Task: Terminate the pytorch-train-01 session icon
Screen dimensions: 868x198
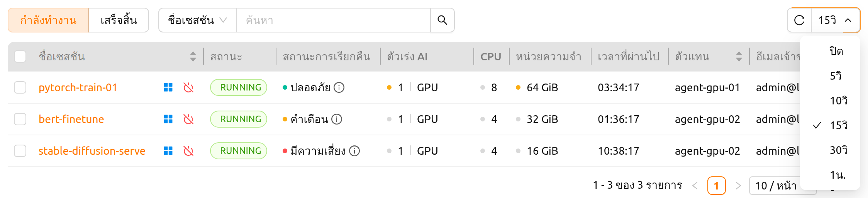Action: click(x=188, y=87)
